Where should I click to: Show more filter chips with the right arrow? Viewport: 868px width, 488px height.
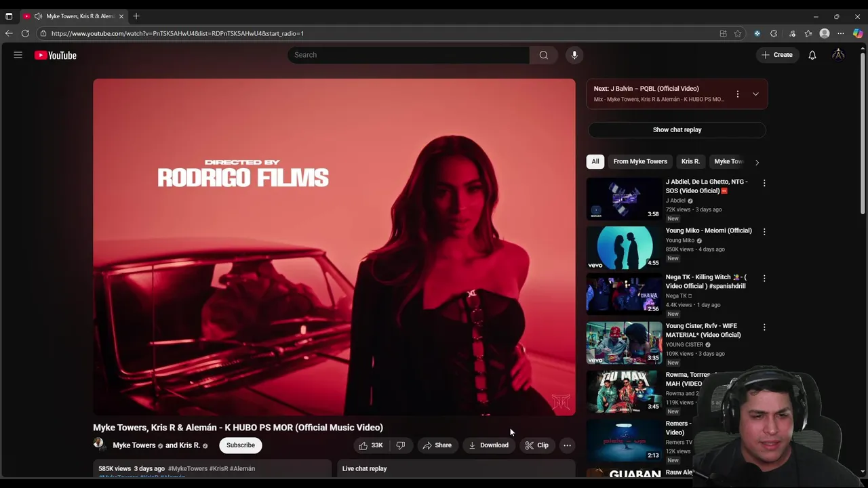point(757,162)
